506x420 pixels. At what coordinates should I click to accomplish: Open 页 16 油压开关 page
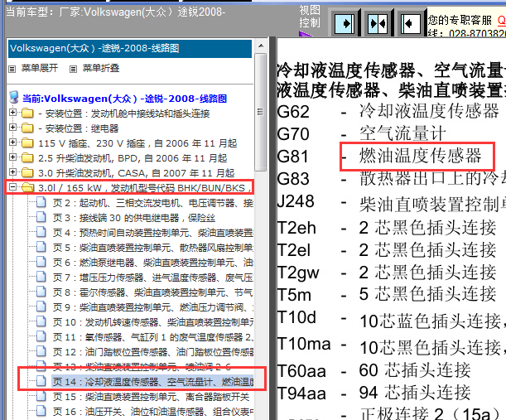[x=149, y=411]
